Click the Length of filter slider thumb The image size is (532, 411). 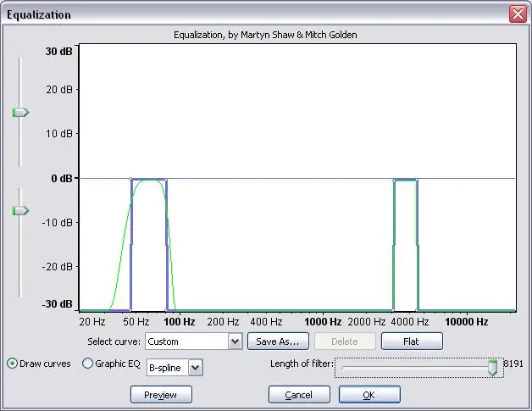(492, 368)
